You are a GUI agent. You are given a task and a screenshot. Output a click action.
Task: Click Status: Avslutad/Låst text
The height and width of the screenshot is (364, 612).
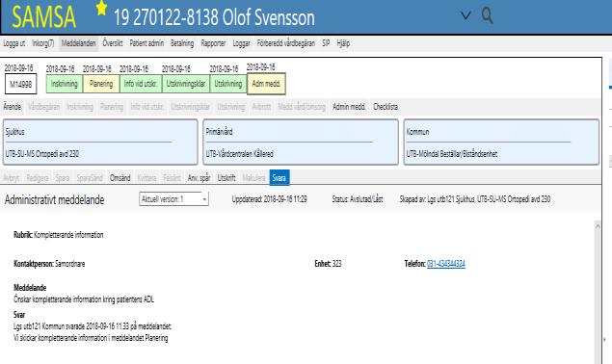(x=358, y=199)
